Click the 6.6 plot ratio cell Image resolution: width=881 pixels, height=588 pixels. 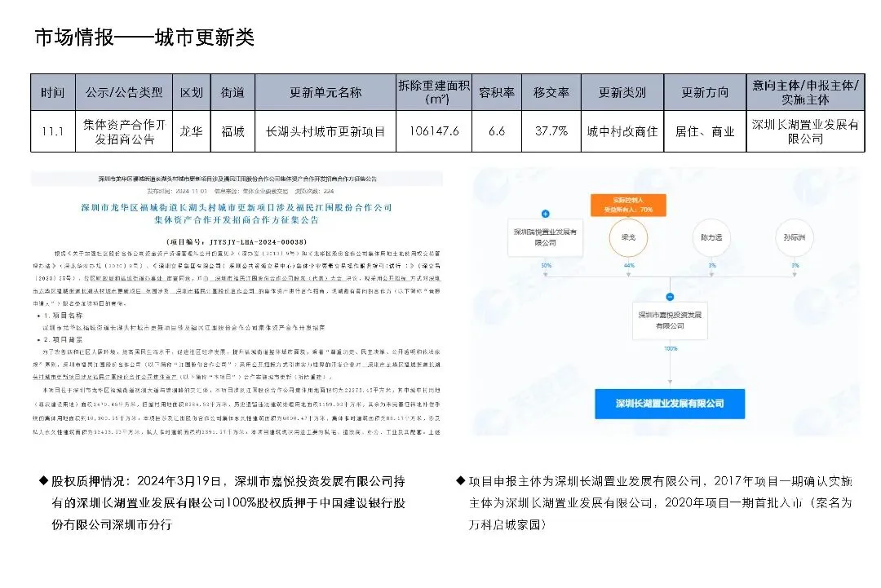point(497,131)
